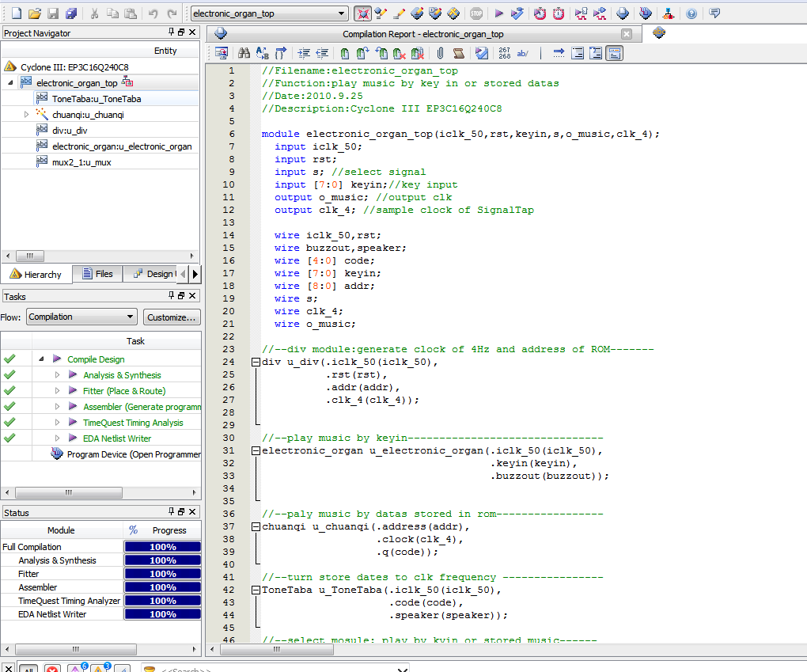Click the Open folder icon in the toolbar

coord(34,13)
